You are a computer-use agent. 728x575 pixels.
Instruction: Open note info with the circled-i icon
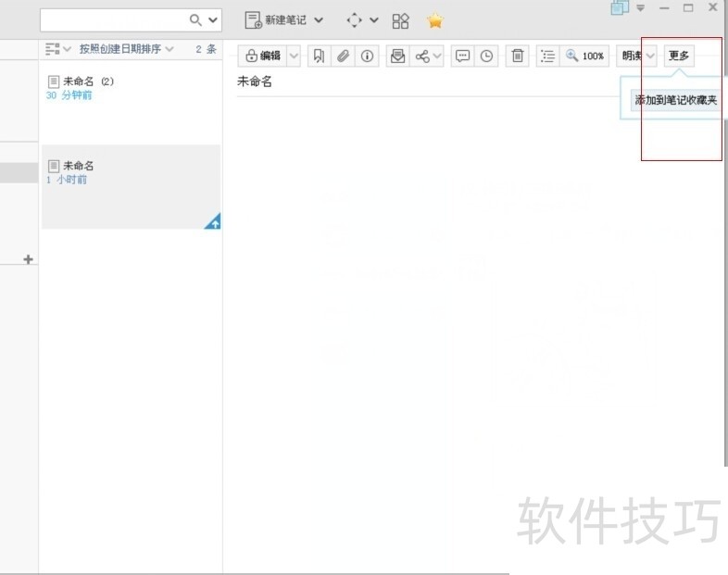click(x=368, y=56)
